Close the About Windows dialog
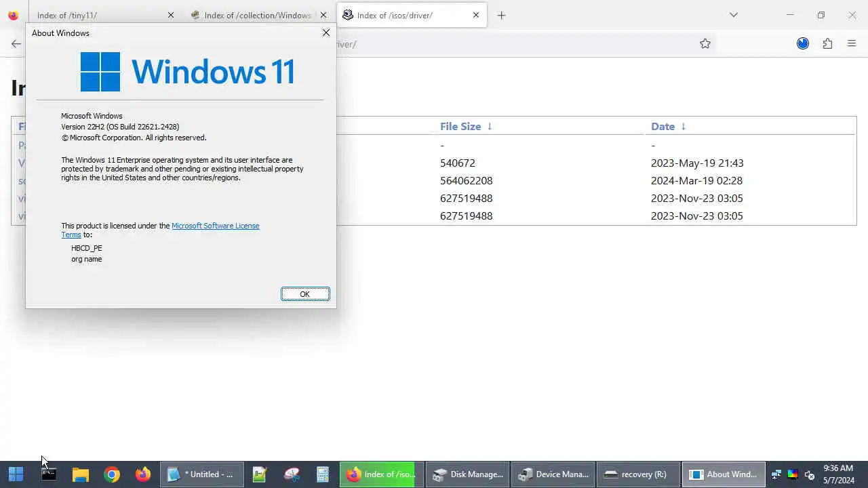The height and width of the screenshot is (488, 868). tap(325, 33)
